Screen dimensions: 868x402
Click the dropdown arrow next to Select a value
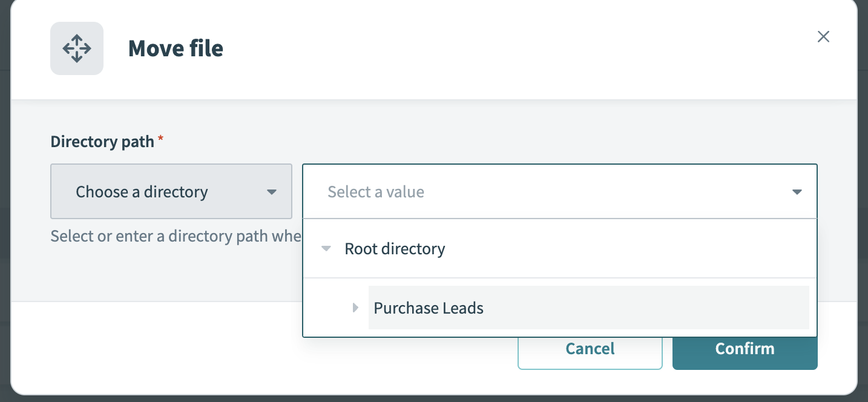pos(797,191)
